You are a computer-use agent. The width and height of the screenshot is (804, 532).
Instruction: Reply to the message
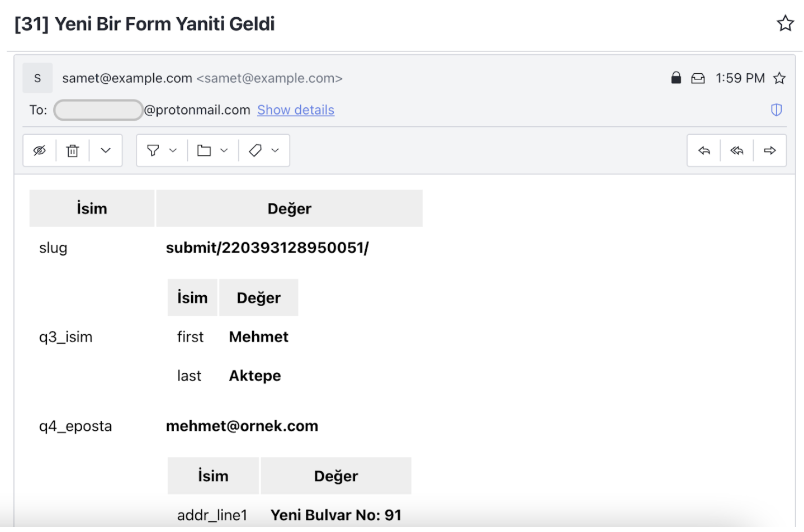[x=704, y=150]
